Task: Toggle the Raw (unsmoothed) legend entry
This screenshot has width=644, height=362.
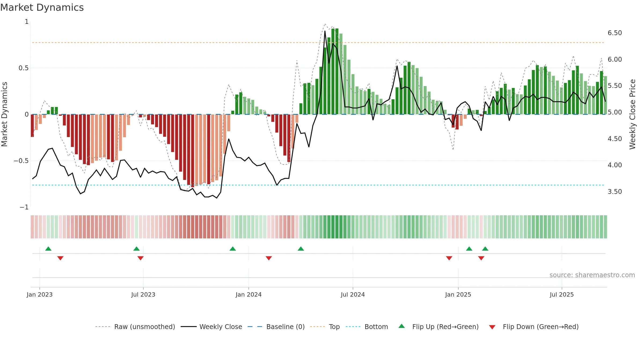Action: (x=135, y=327)
